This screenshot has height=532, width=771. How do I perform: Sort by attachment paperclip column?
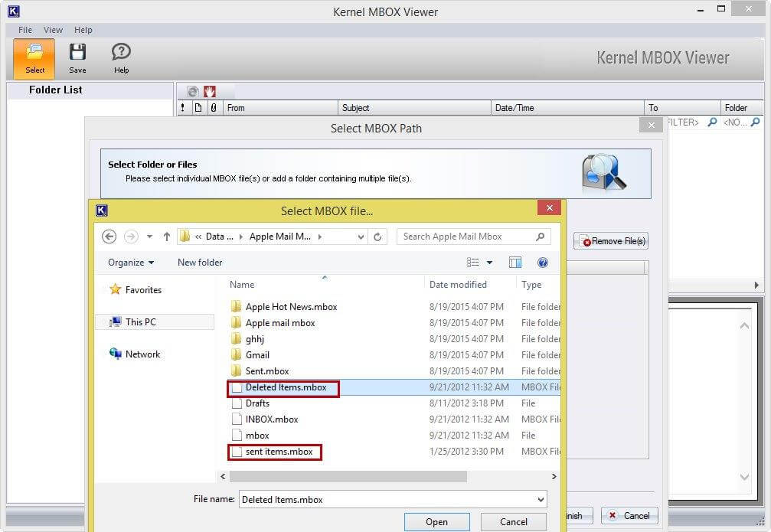(x=214, y=108)
